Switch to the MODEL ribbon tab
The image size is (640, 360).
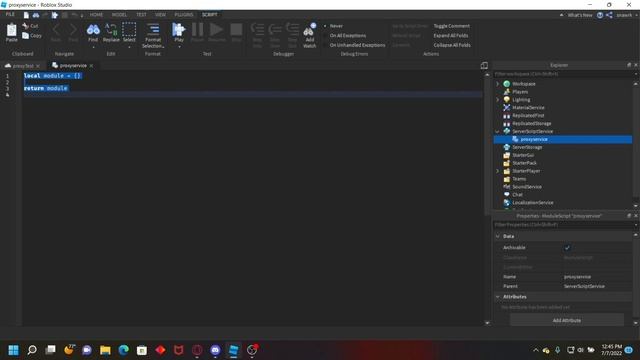pos(119,15)
